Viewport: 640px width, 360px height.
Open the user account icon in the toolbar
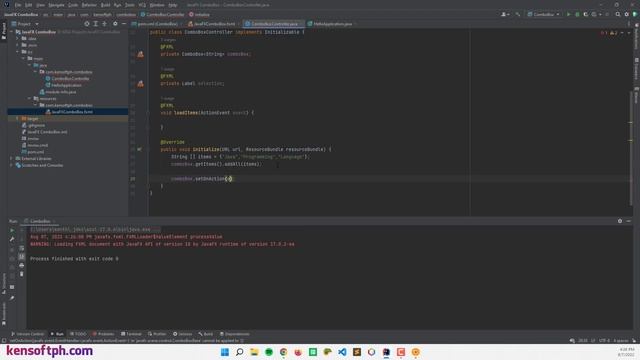tap(504, 14)
